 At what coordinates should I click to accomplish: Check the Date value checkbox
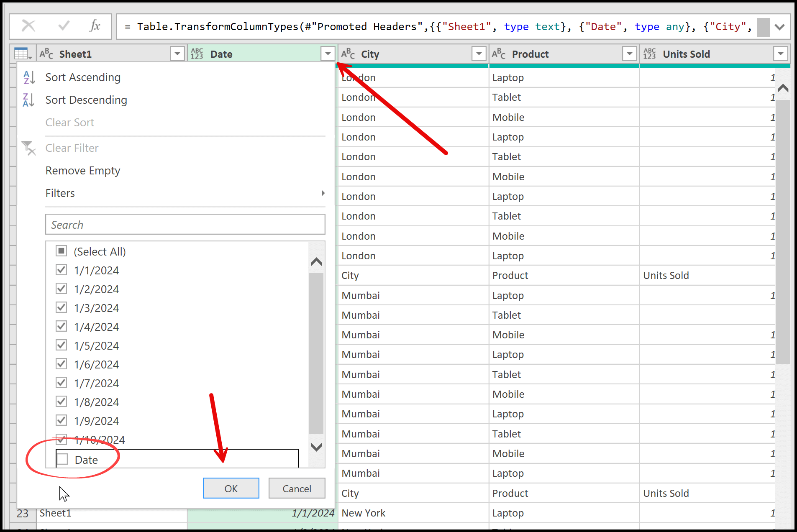click(x=62, y=459)
